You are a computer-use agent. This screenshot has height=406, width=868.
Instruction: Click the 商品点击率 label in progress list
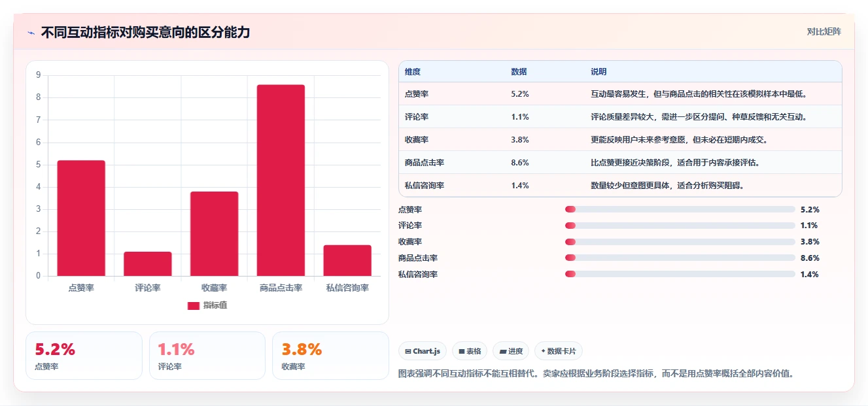point(418,258)
